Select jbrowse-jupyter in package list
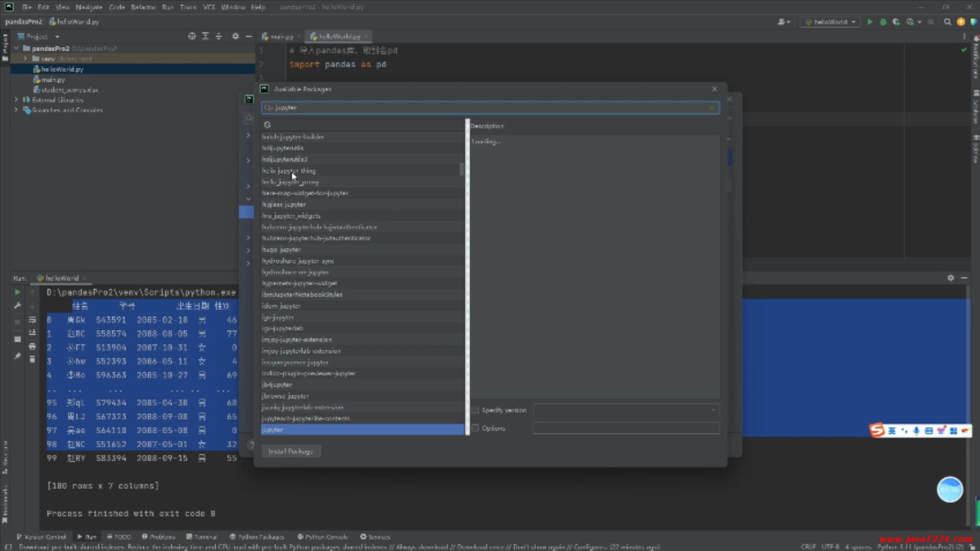 [x=362, y=396]
